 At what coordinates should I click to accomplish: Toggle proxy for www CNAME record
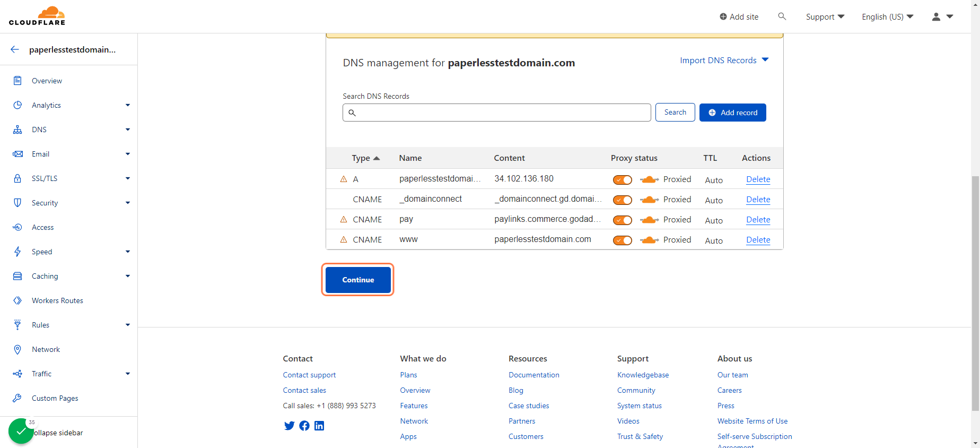click(623, 240)
